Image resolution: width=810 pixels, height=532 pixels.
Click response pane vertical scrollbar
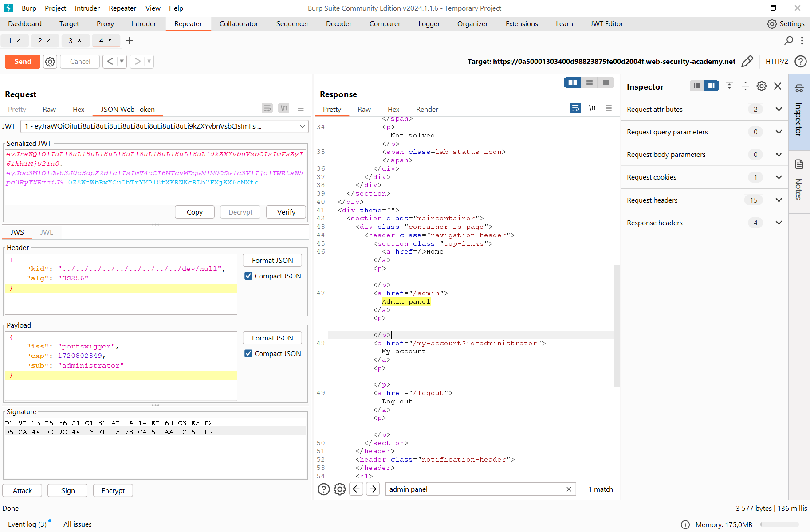[617, 326]
